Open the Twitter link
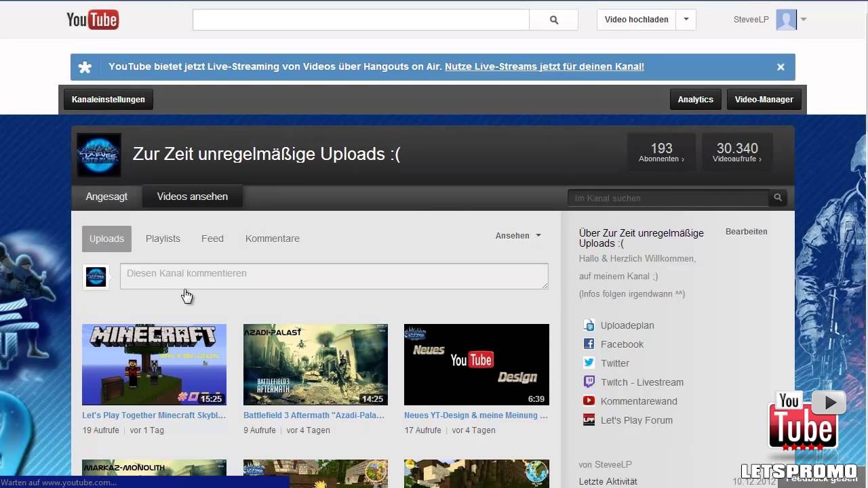Viewport: 868px width, 488px height. point(615,363)
